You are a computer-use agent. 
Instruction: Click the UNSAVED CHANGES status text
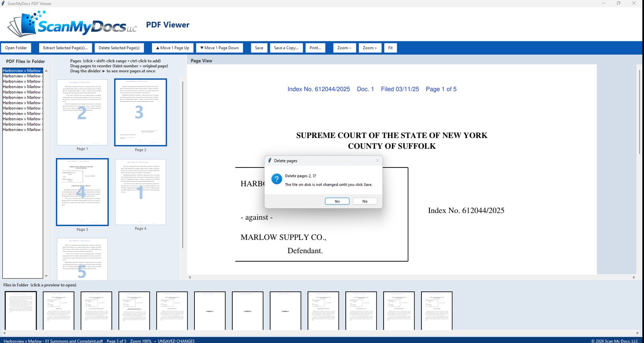[x=176, y=341]
